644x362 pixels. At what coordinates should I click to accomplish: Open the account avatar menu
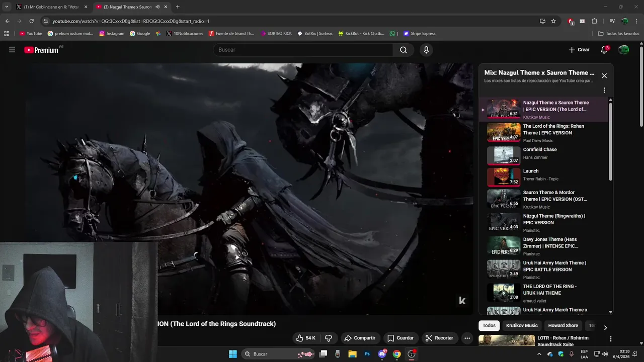click(624, 50)
